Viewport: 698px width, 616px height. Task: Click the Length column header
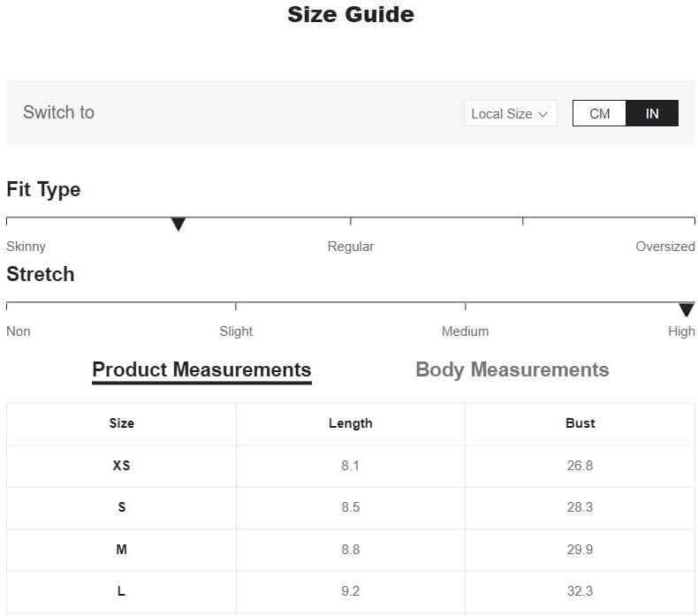351,423
